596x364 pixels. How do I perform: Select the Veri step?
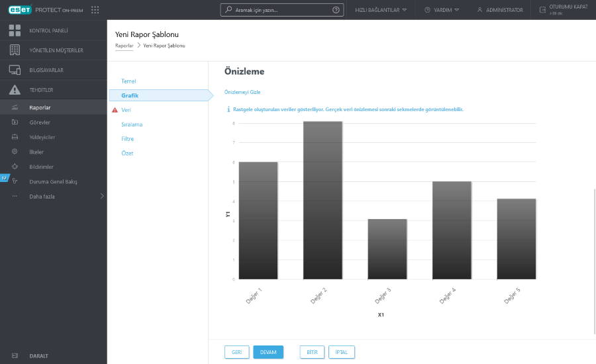(x=126, y=110)
